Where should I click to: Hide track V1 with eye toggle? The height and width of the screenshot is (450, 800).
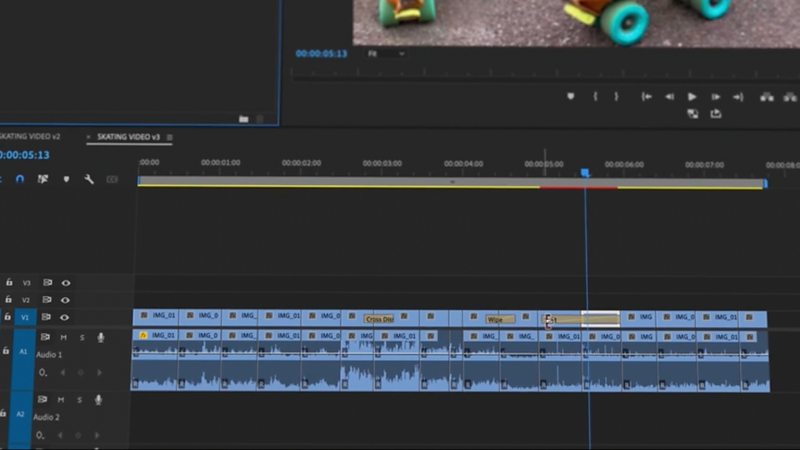pyautogui.click(x=66, y=317)
